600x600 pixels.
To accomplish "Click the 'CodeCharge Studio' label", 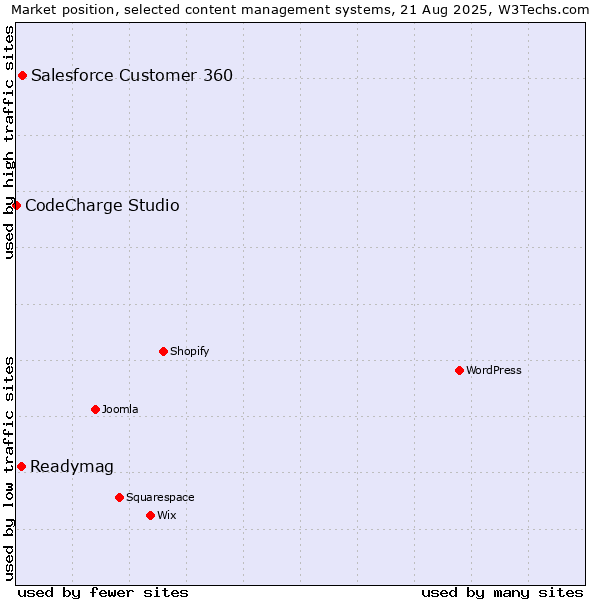I will [x=102, y=205].
